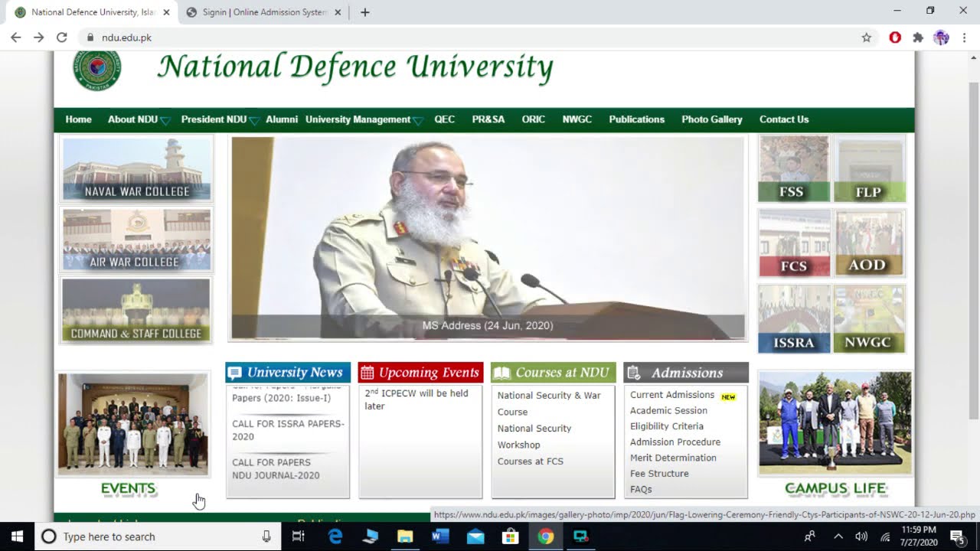Close the Signin Online Admission System tab
This screenshot has height=551, width=980.
tap(338, 12)
